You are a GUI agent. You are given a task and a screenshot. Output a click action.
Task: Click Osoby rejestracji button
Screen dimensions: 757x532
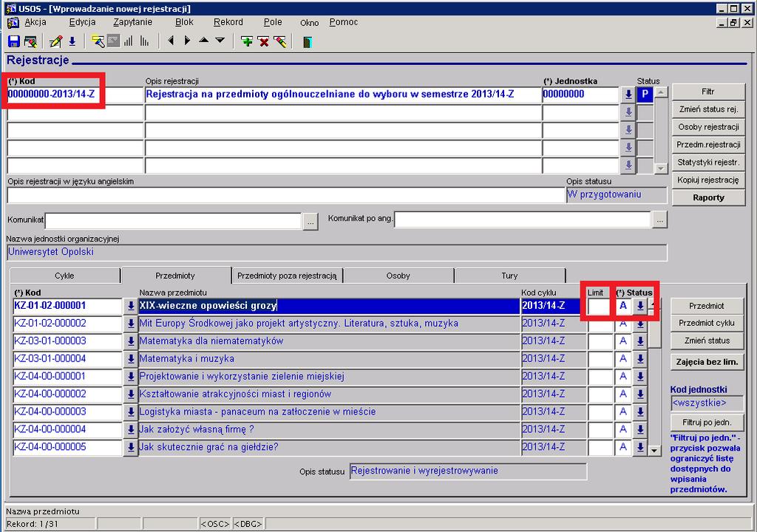click(708, 127)
